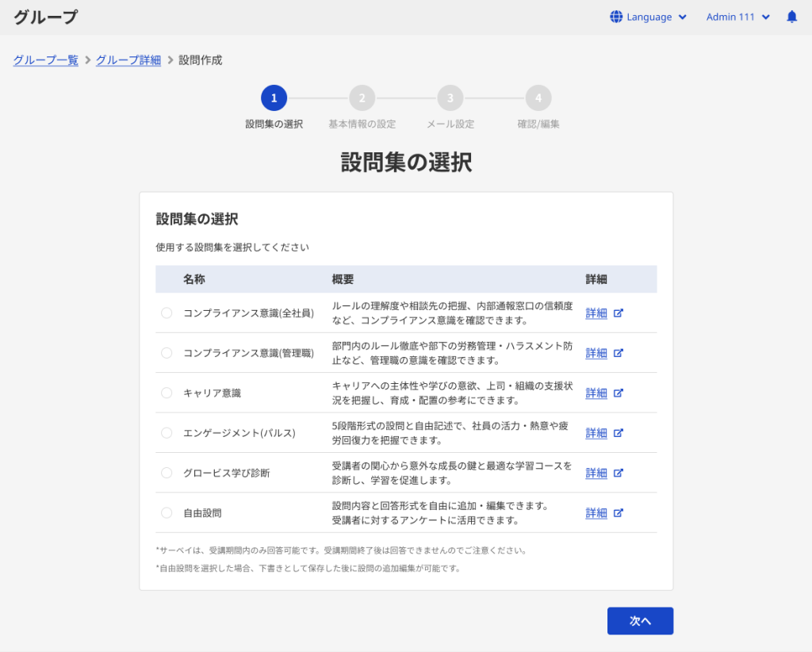The image size is (812, 652).
Task: Open 詳細 link for エンゲージメント(パルス)
Action: point(596,433)
